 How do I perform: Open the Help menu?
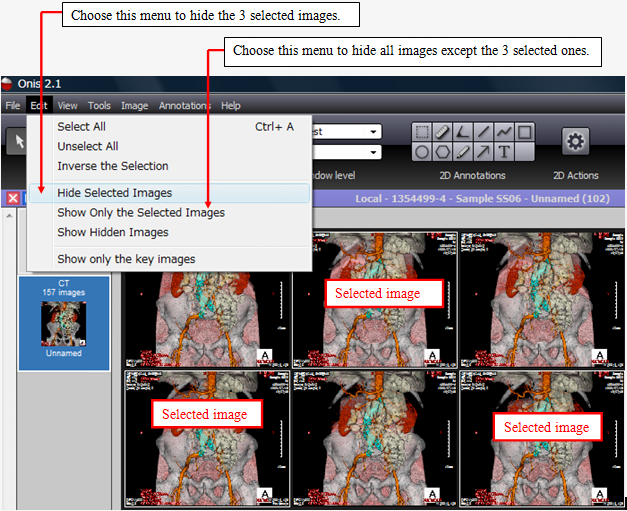point(231,106)
